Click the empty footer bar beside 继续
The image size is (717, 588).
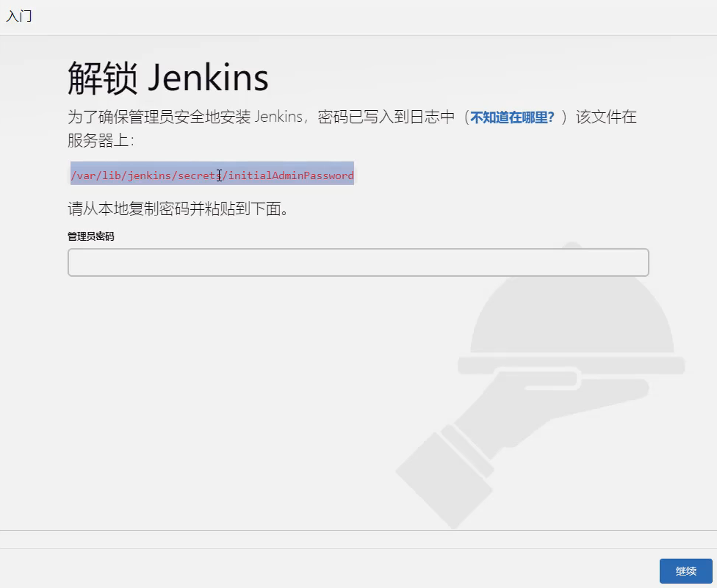(x=329, y=569)
